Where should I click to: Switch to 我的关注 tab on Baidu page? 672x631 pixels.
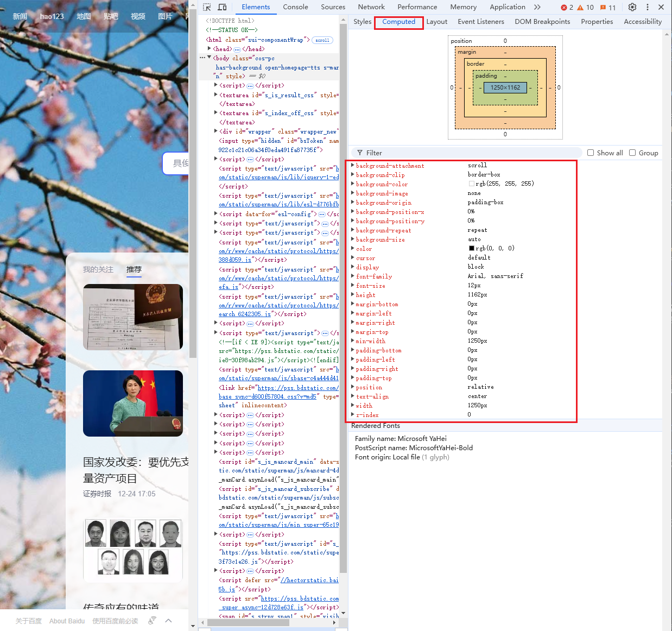[98, 269]
